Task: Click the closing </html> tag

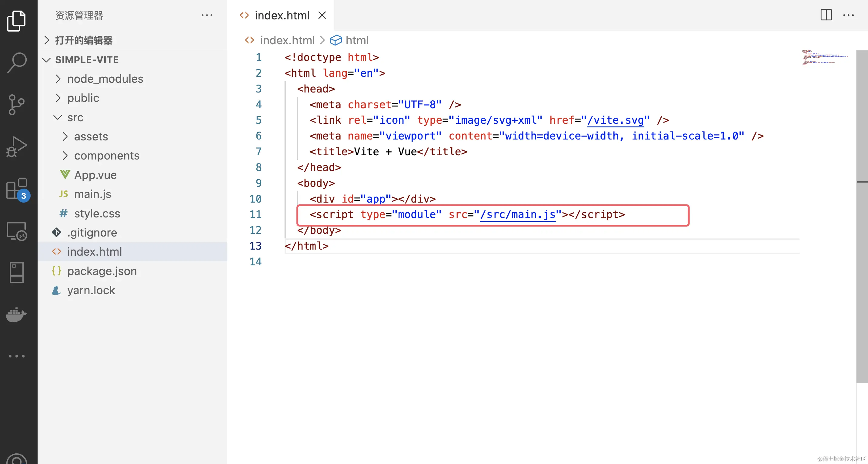Action: (306, 246)
